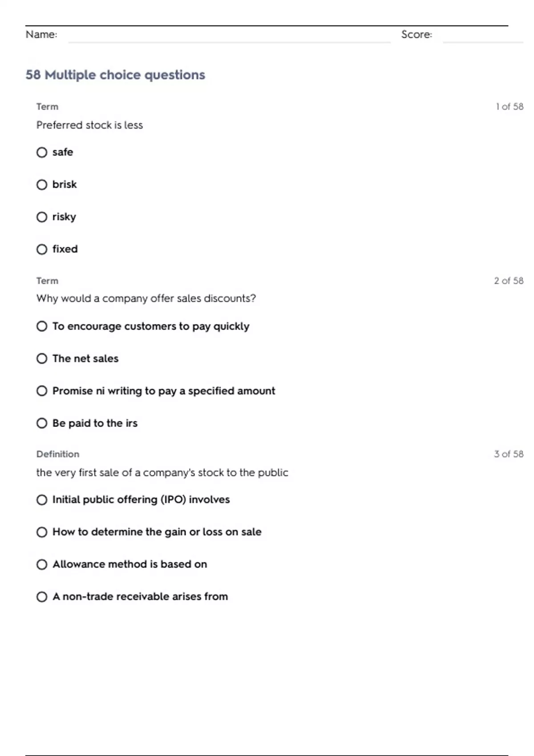Image resolution: width=534 pixels, height=756 pixels.
Task: Select 'A non-trade receivable arises from'
Action: [42, 596]
